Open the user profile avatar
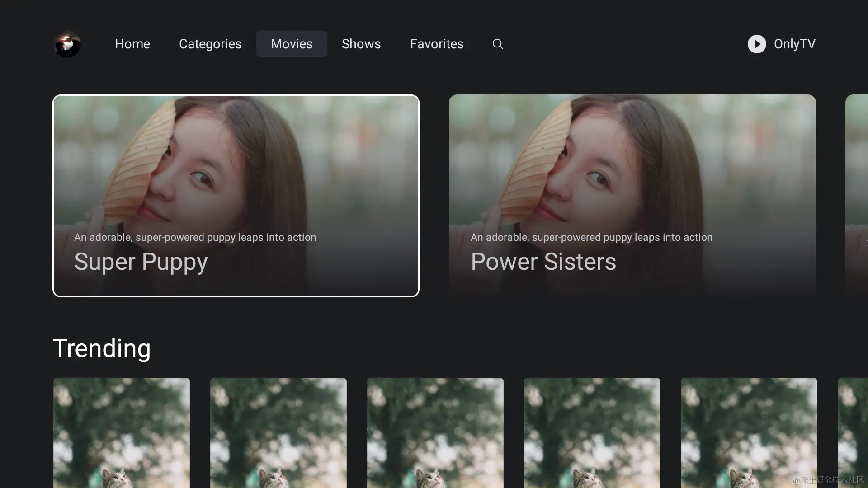This screenshot has height=488, width=868. click(68, 44)
